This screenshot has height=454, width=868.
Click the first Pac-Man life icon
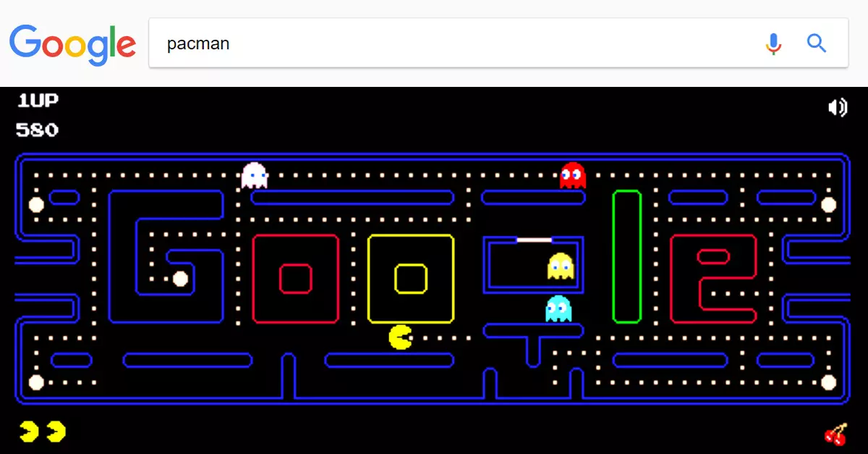(30, 432)
